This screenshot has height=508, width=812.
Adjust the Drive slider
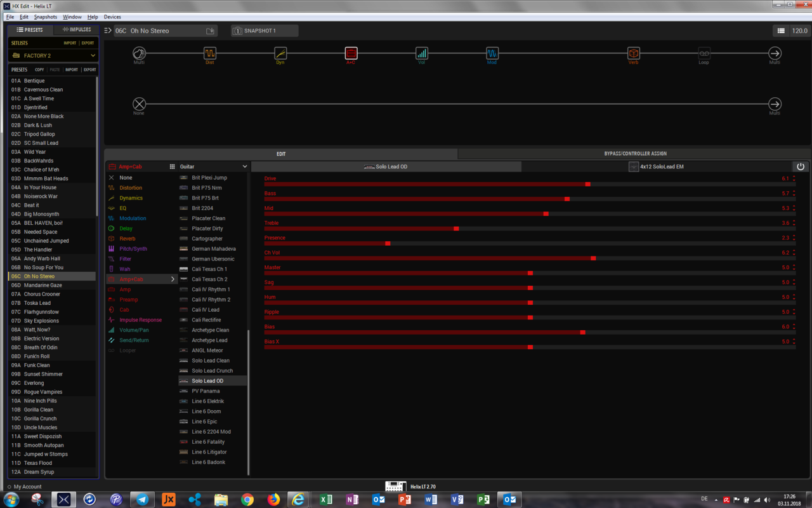click(587, 184)
